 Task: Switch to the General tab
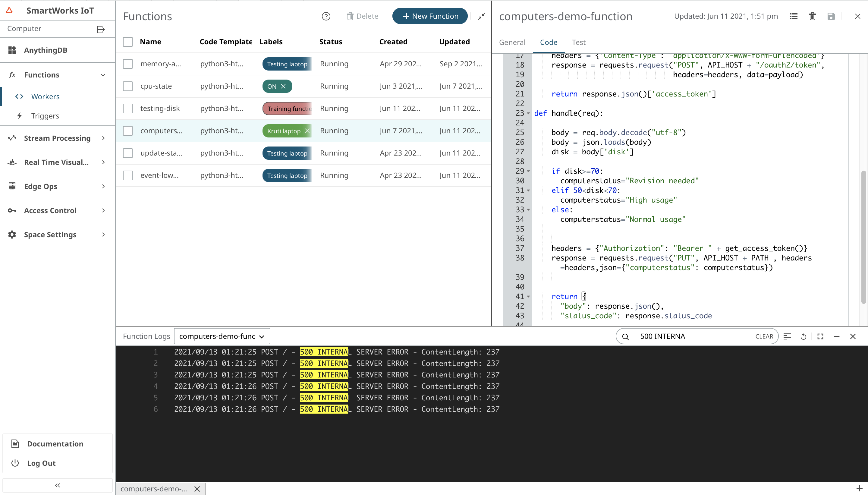[x=512, y=42]
